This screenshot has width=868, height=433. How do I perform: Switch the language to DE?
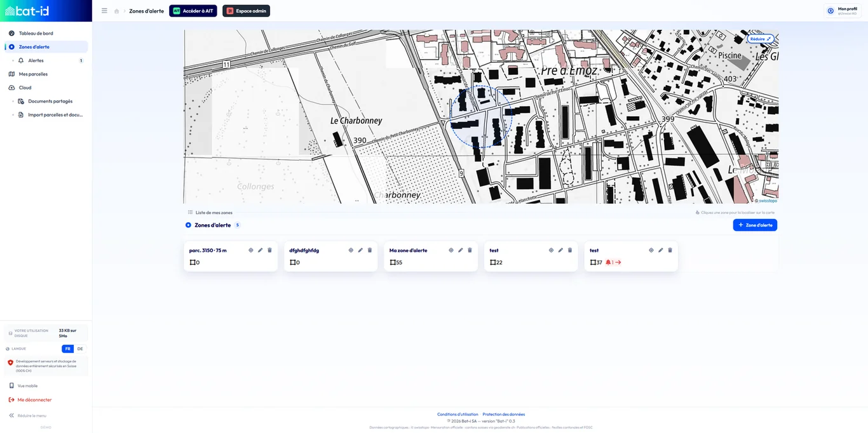coord(80,349)
